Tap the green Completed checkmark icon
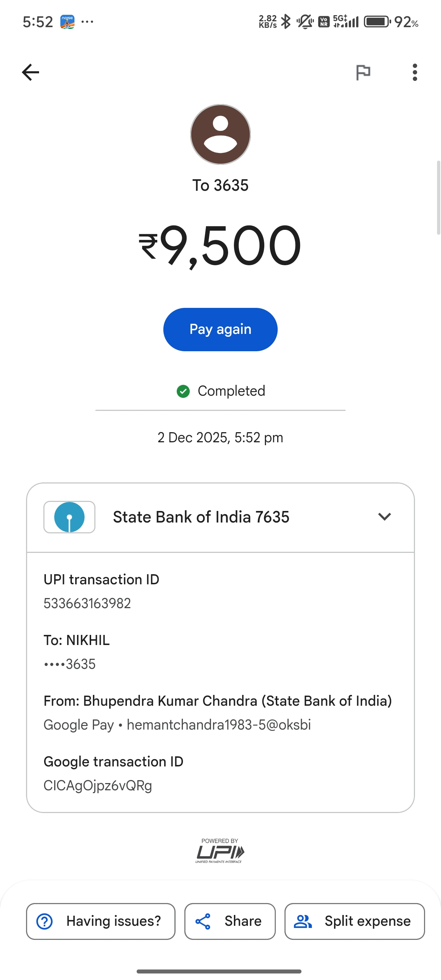This screenshot has height=980, width=441. click(183, 391)
